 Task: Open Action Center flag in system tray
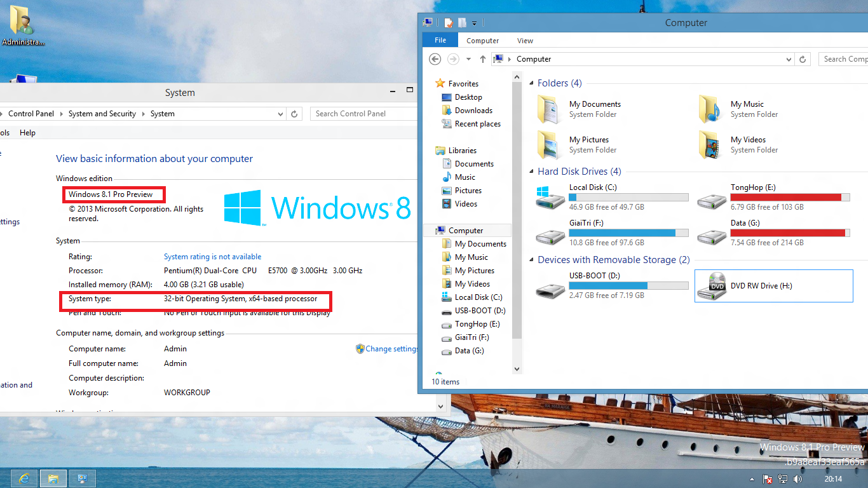[768, 479]
